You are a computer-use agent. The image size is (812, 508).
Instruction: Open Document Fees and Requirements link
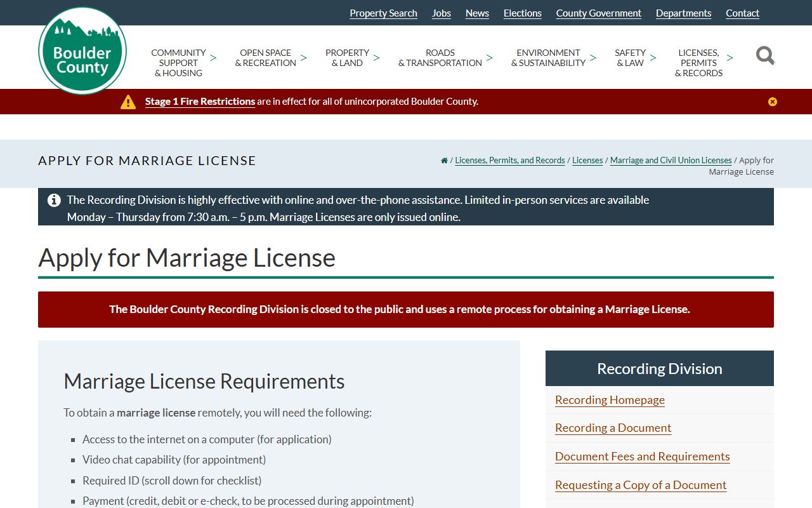click(x=642, y=457)
